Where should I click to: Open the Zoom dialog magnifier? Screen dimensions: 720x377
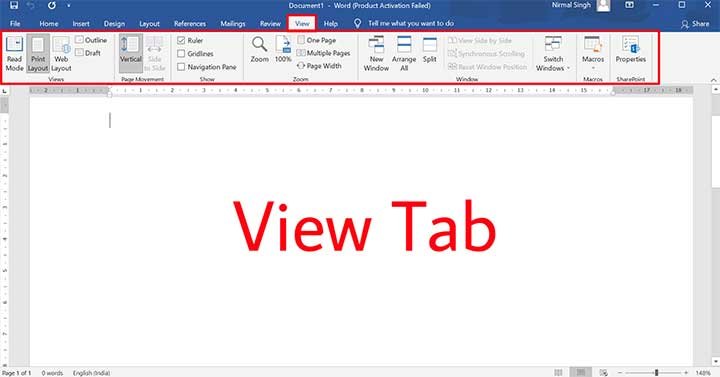click(x=259, y=50)
